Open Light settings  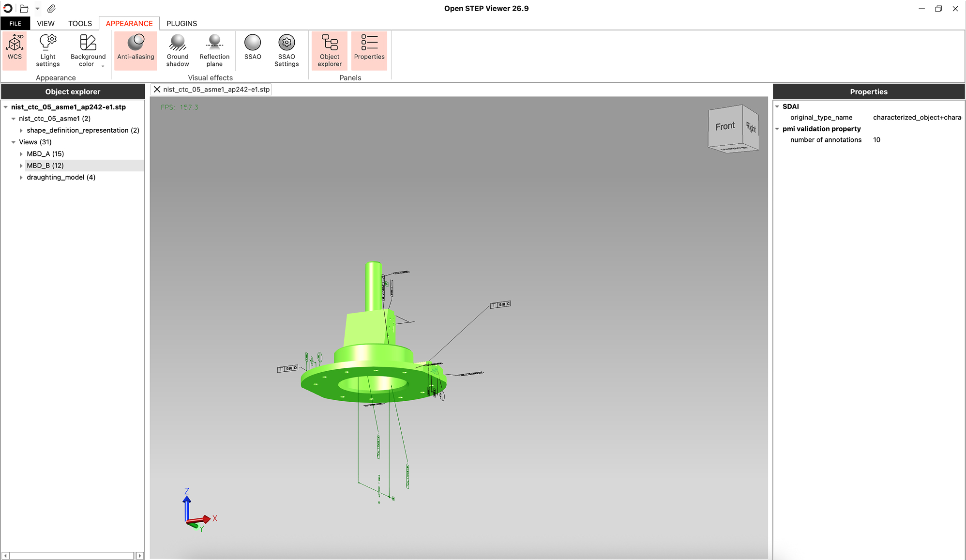48,50
